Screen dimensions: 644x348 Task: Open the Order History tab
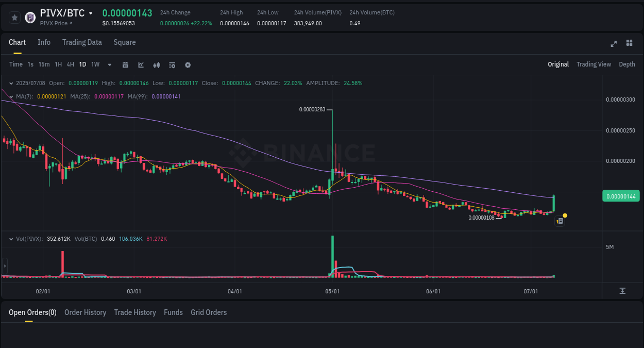(x=85, y=312)
